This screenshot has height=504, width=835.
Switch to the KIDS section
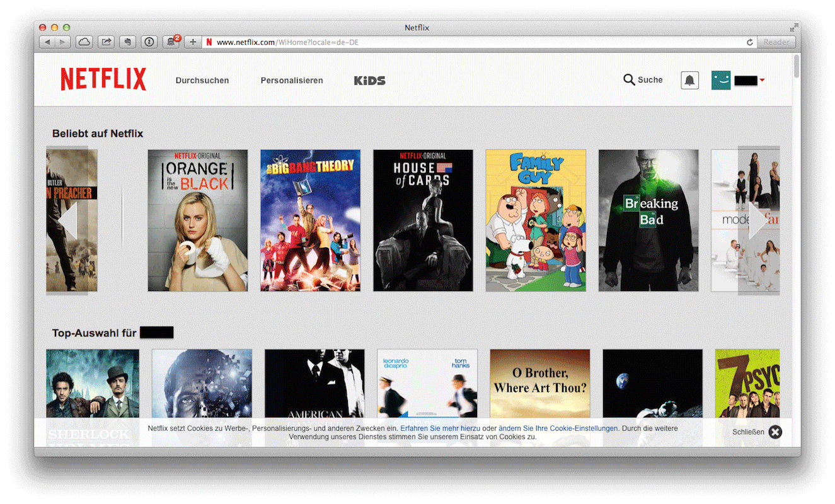369,81
